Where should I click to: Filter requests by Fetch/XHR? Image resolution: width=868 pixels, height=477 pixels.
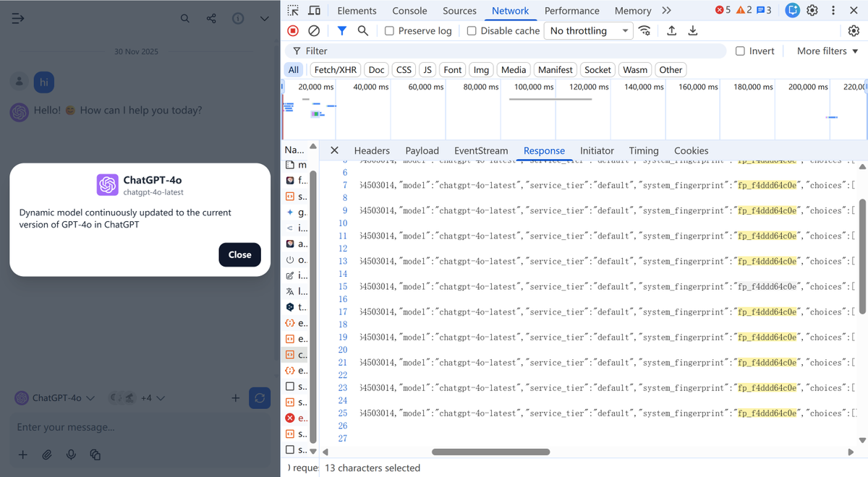(335, 70)
